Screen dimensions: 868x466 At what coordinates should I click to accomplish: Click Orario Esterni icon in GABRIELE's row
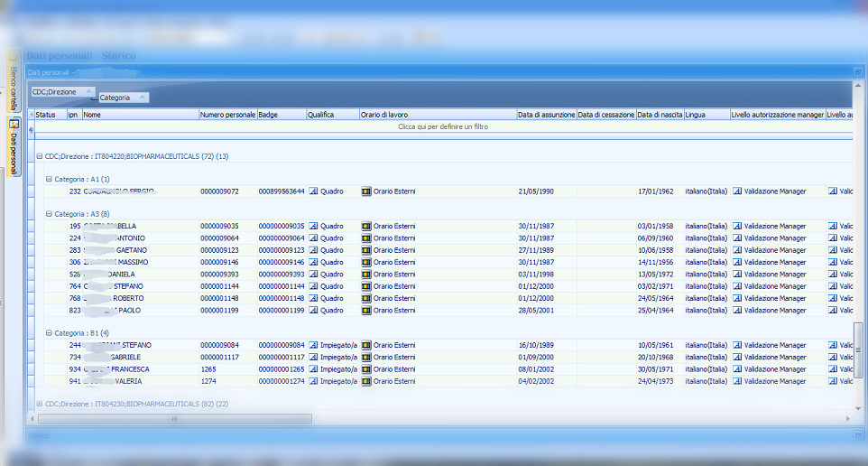click(x=366, y=358)
